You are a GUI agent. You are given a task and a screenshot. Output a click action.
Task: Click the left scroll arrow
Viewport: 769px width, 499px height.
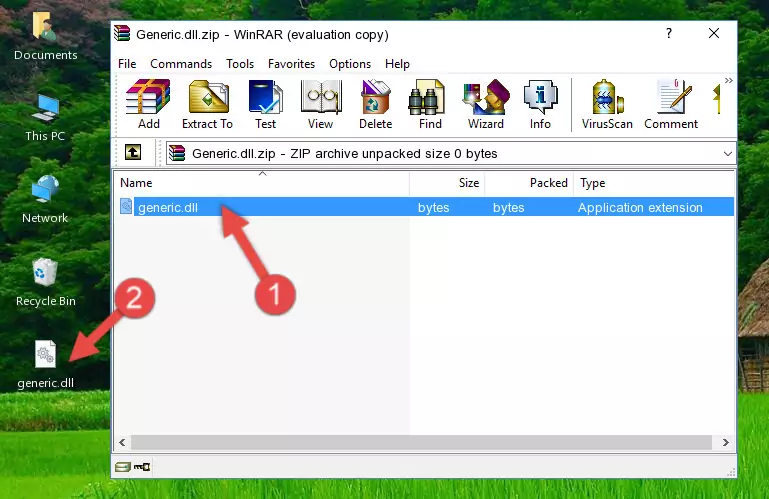click(x=122, y=443)
